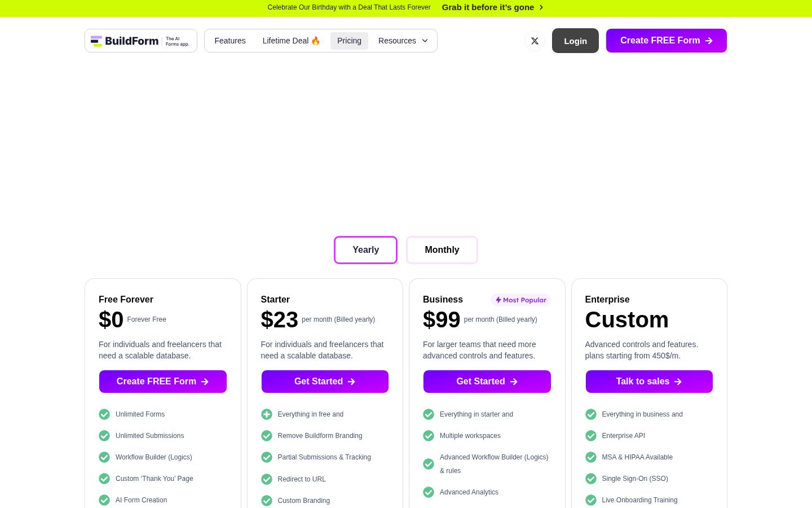This screenshot has width=812, height=508.
Task: Click the check icon beside Remove Buildform Branding
Action: click(267, 436)
